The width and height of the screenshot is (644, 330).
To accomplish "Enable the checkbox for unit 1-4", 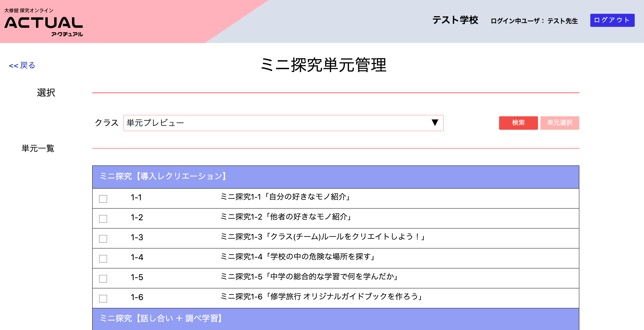I will coord(103,259).
